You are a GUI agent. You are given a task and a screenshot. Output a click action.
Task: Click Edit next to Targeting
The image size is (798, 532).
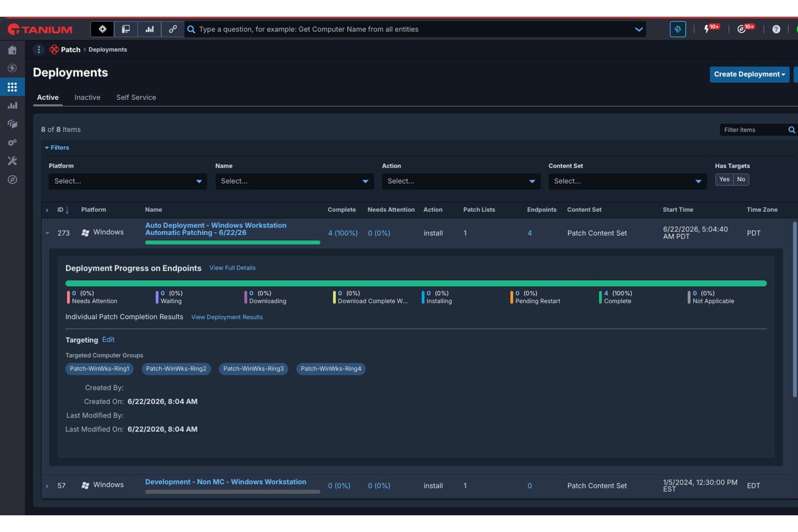(108, 340)
